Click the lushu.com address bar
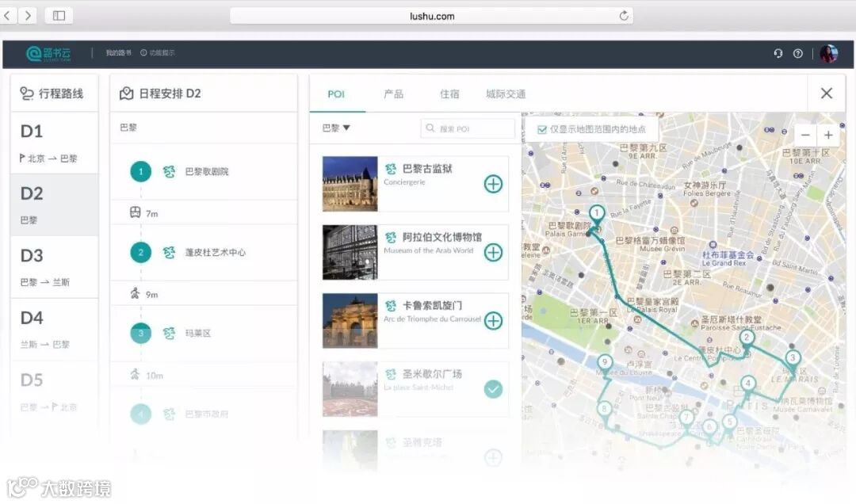Screen dimensions: 856x504 click(x=431, y=16)
